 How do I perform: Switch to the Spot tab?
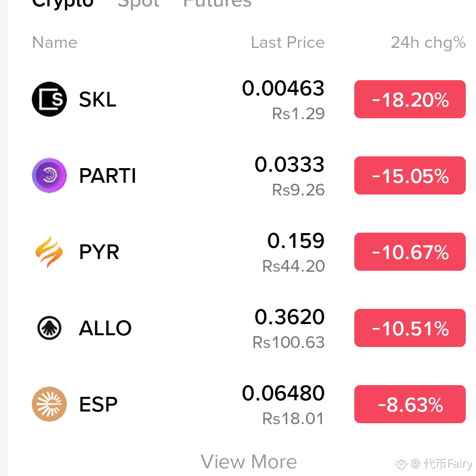(x=138, y=3)
